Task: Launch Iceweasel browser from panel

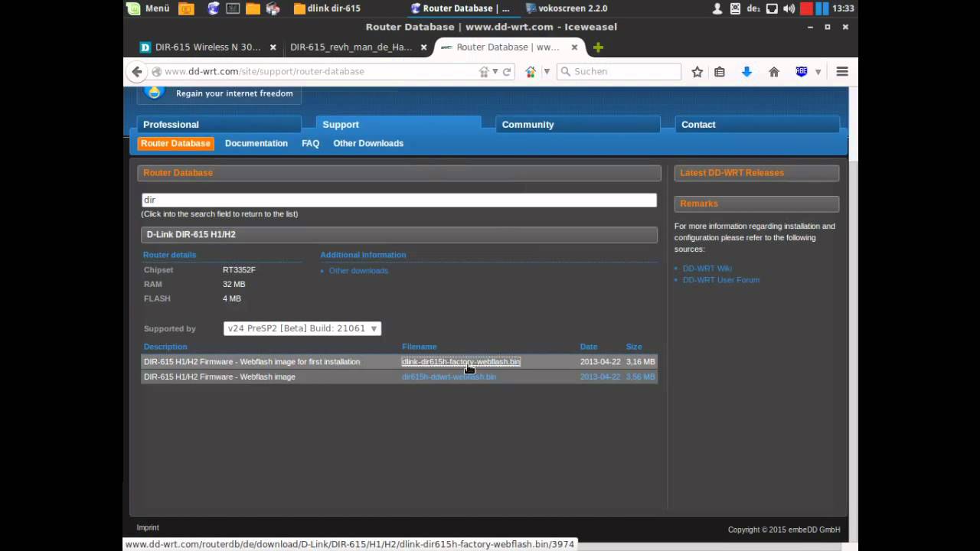Action: click(214, 8)
